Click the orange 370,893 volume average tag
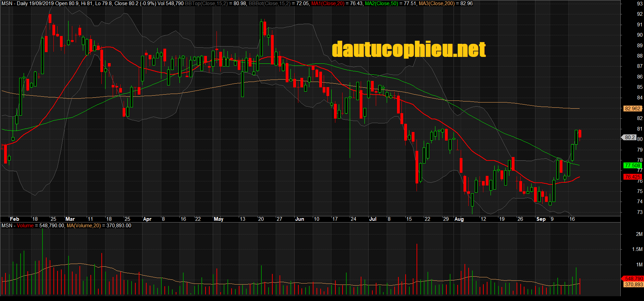The height and width of the screenshot is (301, 644). [633, 285]
